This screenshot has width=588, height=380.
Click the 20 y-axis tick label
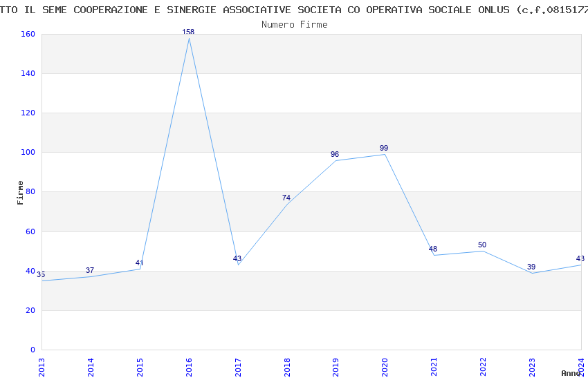30,310
